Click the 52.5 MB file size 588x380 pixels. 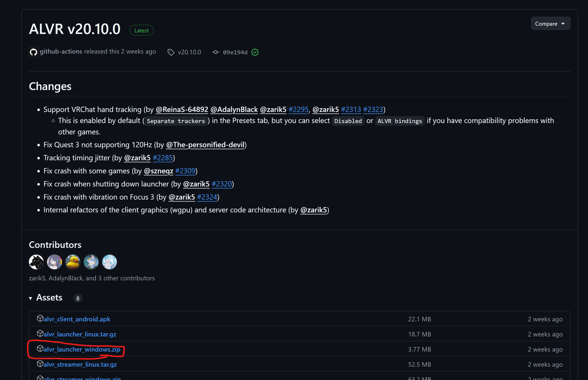[x=419, y=365]
